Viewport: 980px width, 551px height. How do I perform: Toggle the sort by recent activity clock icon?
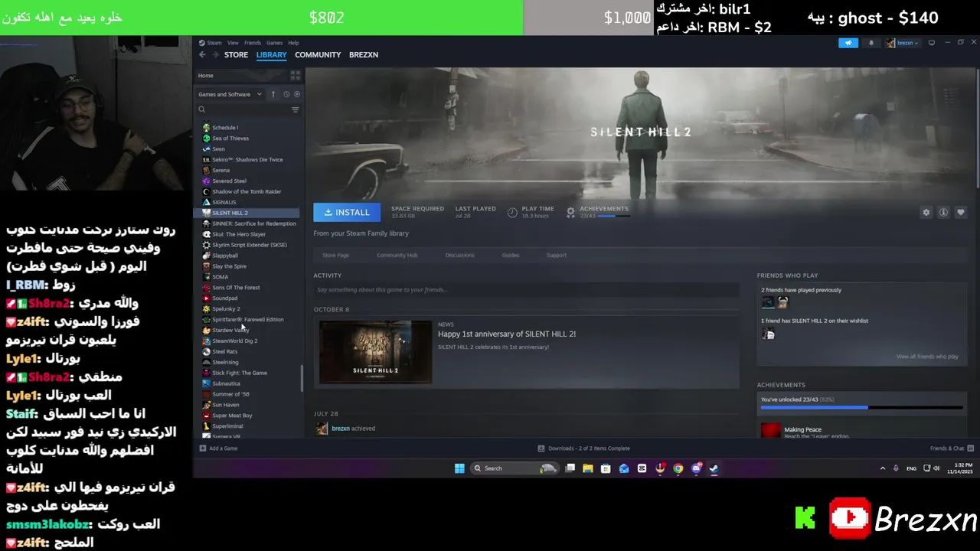coord(286,94)
